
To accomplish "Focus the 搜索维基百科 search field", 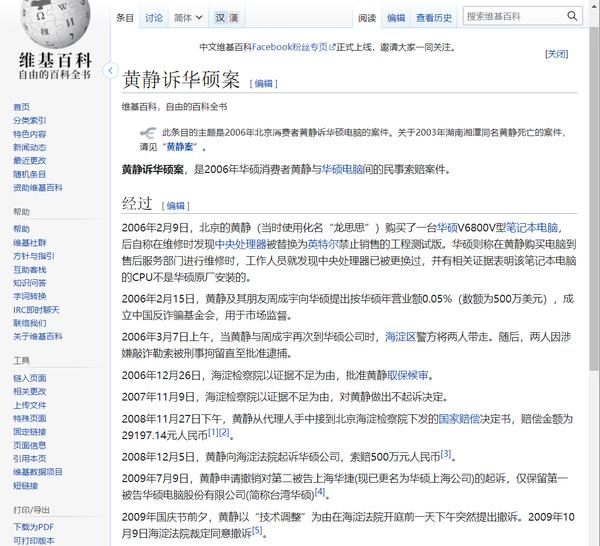I will (x=514, y=16).
